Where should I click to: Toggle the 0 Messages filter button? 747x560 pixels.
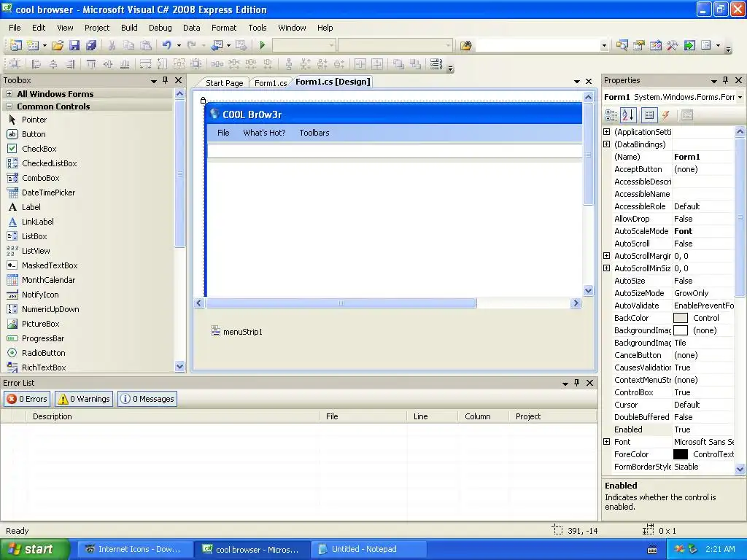point(147,399)
